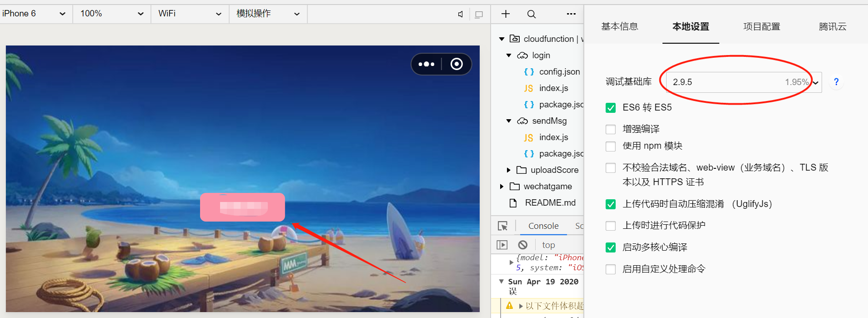
Task: Open the 模拟操作 dropdown
Action: (x=268, y=14)
